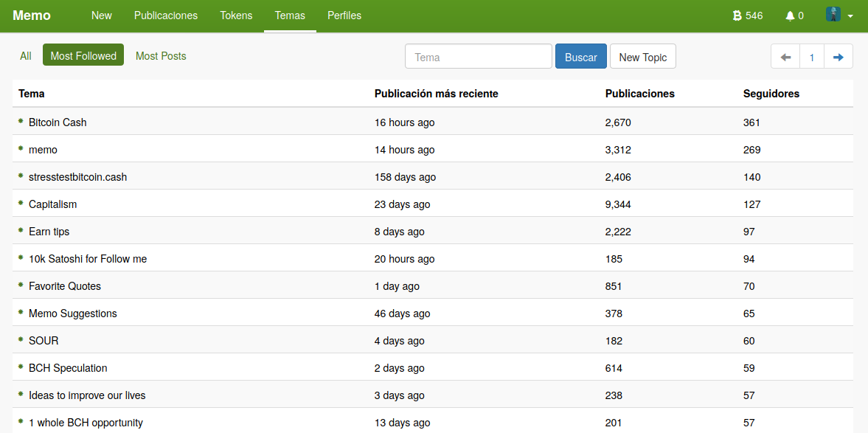Image resolution: width=868 pixels, height=433 pixels.
Task: Create a topic with New Topic button
Action: (642, 57)
